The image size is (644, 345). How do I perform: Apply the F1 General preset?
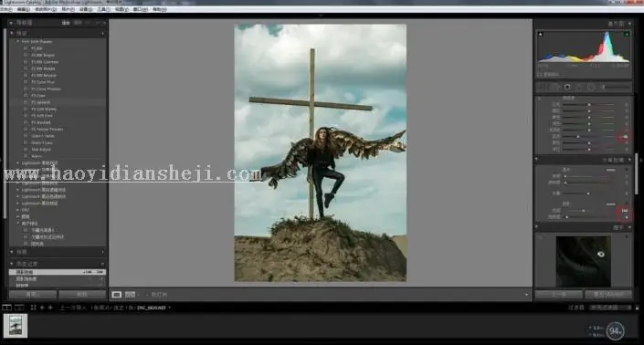coord(41,102)
